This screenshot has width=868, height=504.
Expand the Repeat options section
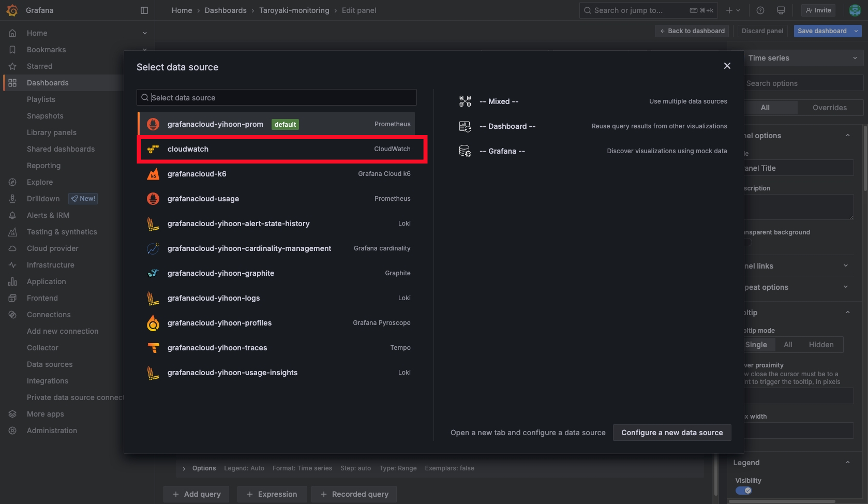click(x=846, y=287)
